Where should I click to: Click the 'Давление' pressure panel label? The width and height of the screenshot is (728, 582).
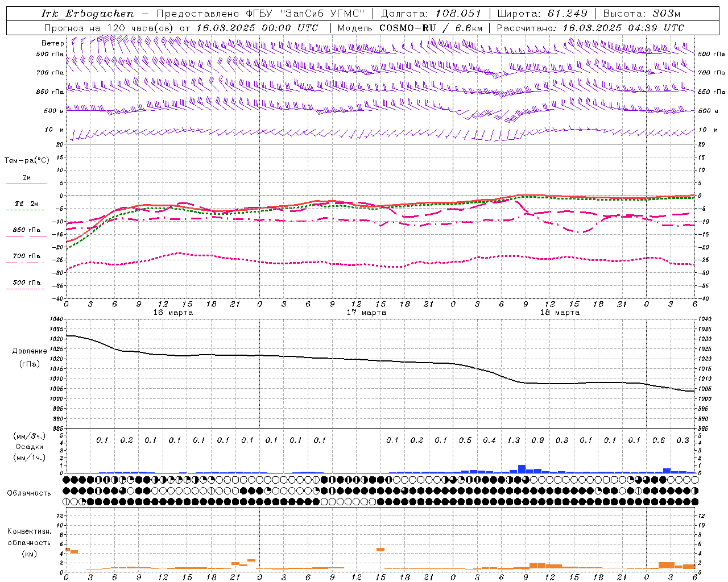(30, 351)
